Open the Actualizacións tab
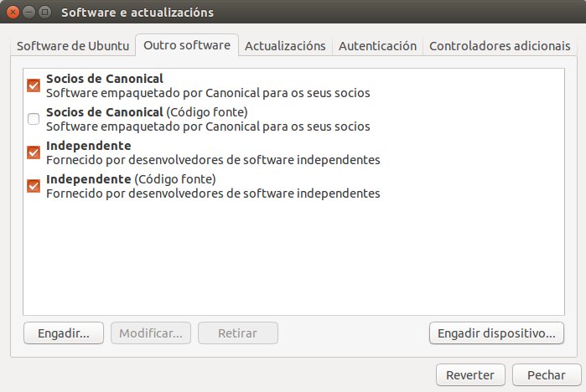586x392 pixels. click(x=285, y=46)
